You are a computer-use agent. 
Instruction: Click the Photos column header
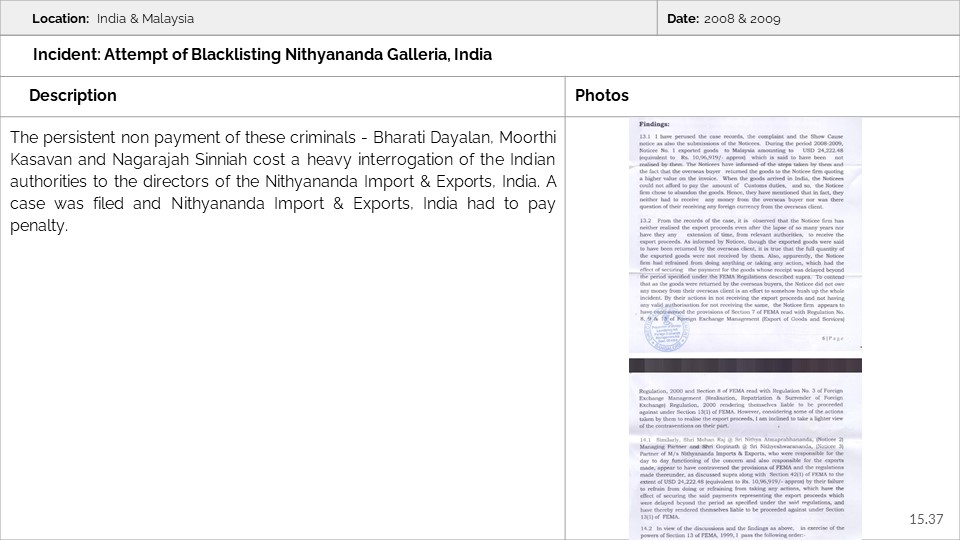(602, 96)
